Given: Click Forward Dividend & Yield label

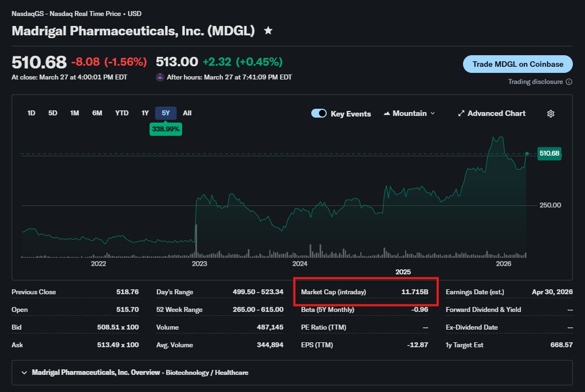Looking at the screenshot, I should pyautogui.click(x=483, y=310).
